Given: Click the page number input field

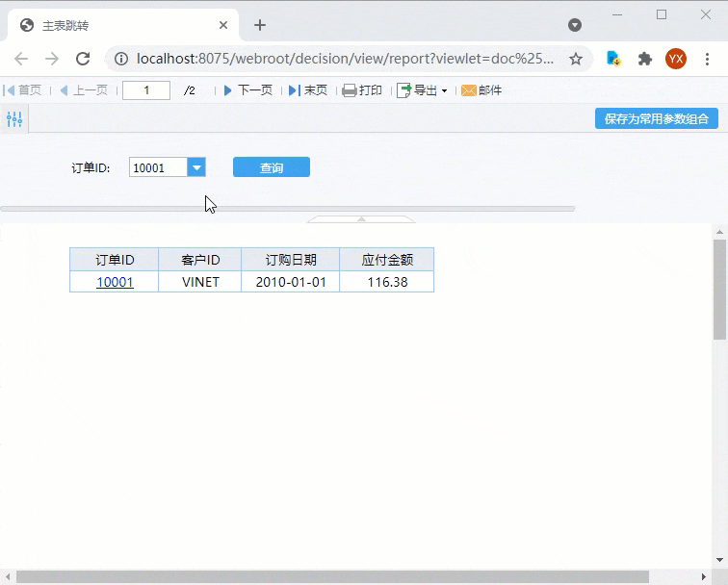Looking at the screenshot, I should (x=146, y=90).
